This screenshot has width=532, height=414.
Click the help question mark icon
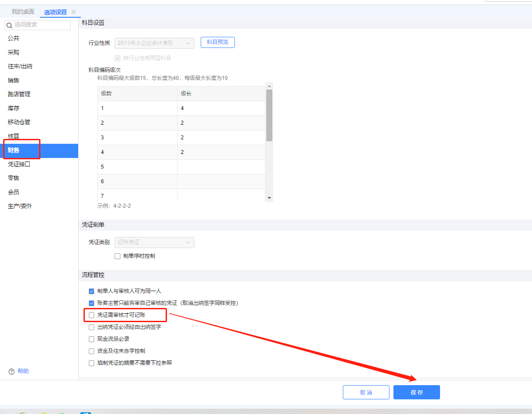[x=12, y=371]
